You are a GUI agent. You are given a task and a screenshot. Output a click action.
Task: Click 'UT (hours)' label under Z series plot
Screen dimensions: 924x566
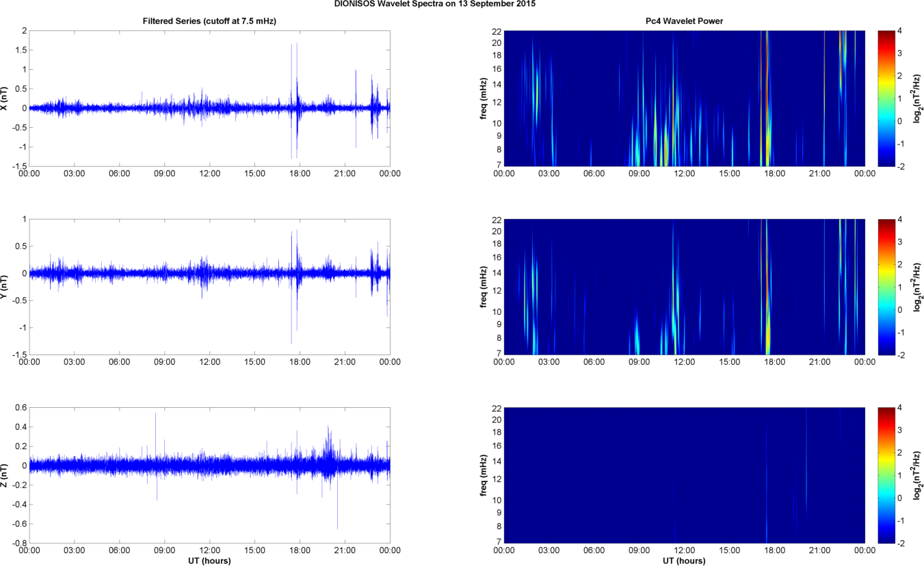click(209, 561)
